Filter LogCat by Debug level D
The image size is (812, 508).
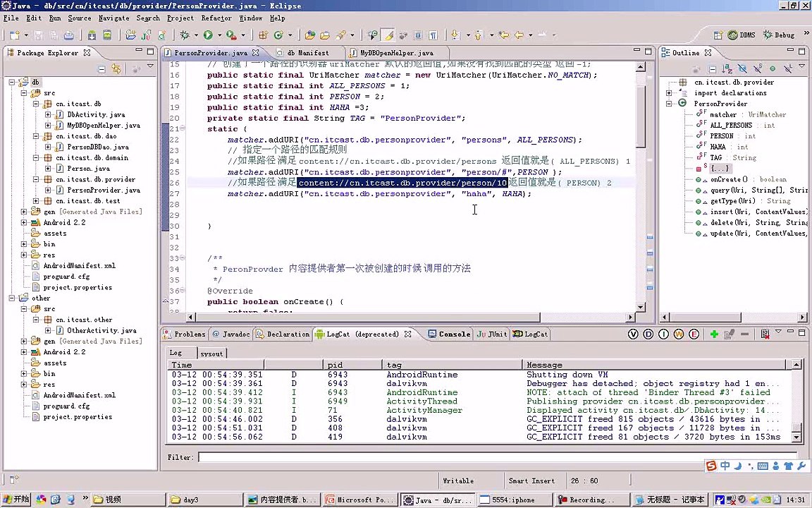click(x=648, y=334)
